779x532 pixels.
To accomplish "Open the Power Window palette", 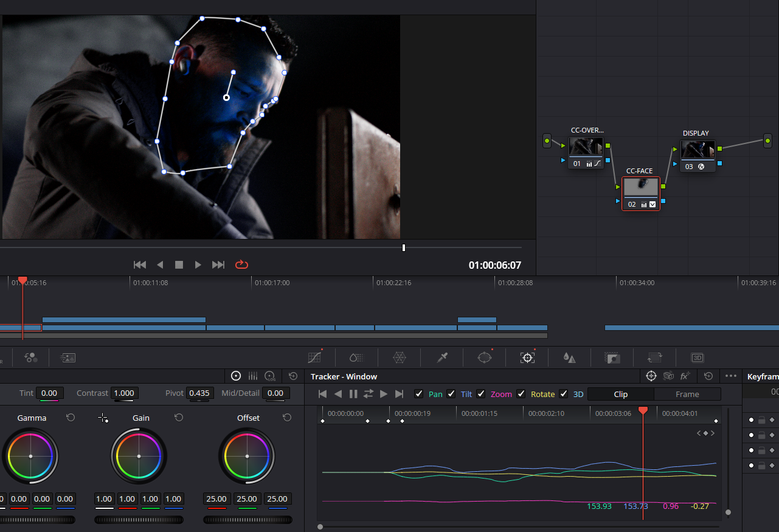I will [x=484, y=358].
